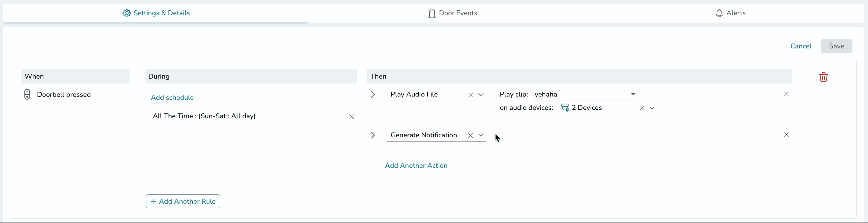Delete the rule with trash icon
The width and height of the screenshot is (868, 223).
(823, 77)
